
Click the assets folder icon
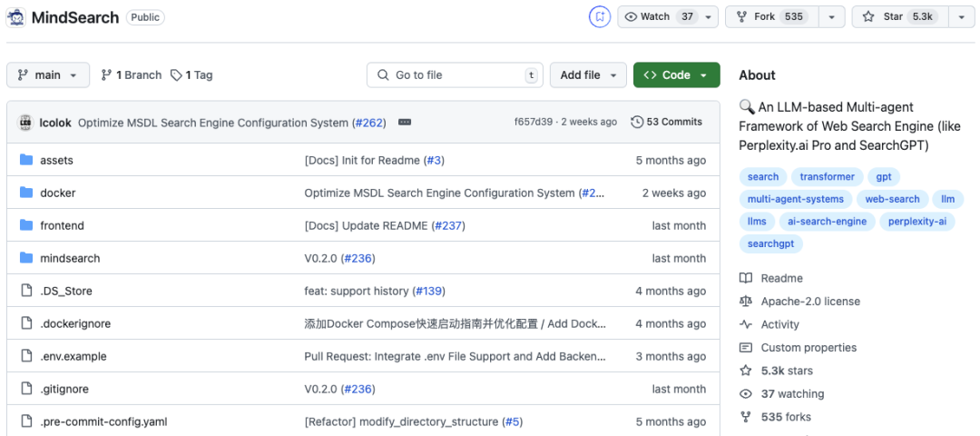pyautogui.click(x=25, y=160)
